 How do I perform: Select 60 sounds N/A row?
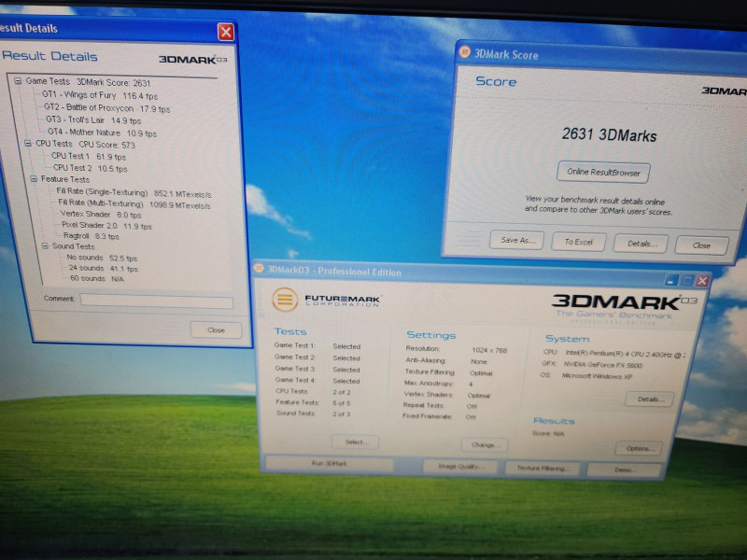point(97,278)
